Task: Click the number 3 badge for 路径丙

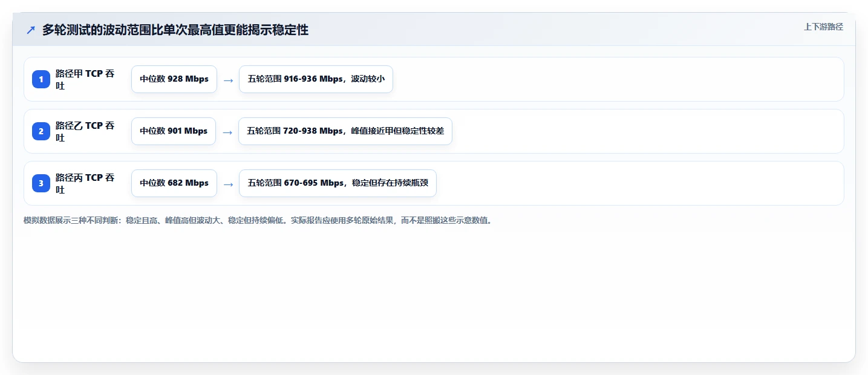Action: [41, 183]
